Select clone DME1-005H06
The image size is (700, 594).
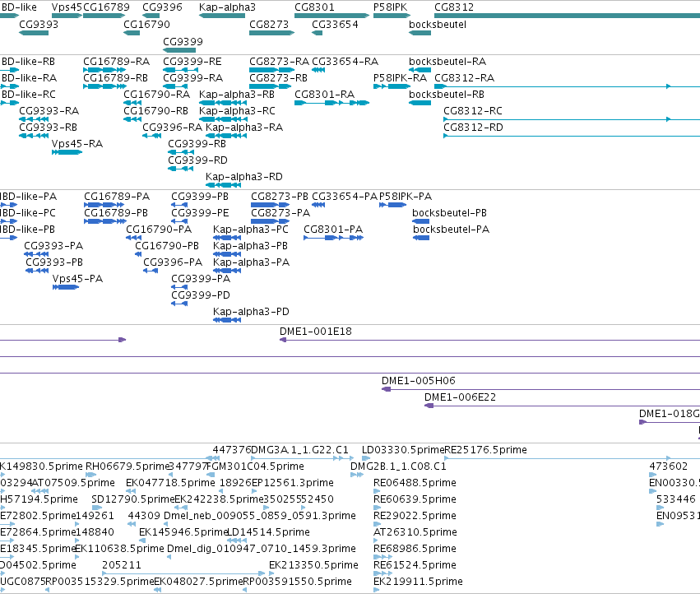click(419, 381)
